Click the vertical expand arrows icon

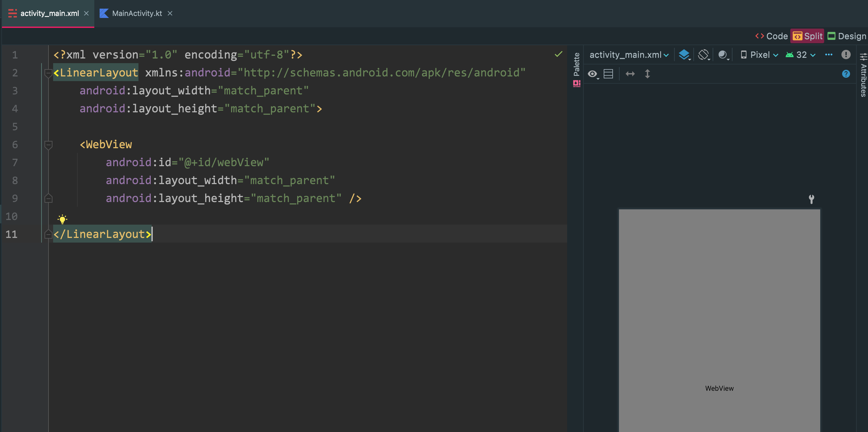647,74
